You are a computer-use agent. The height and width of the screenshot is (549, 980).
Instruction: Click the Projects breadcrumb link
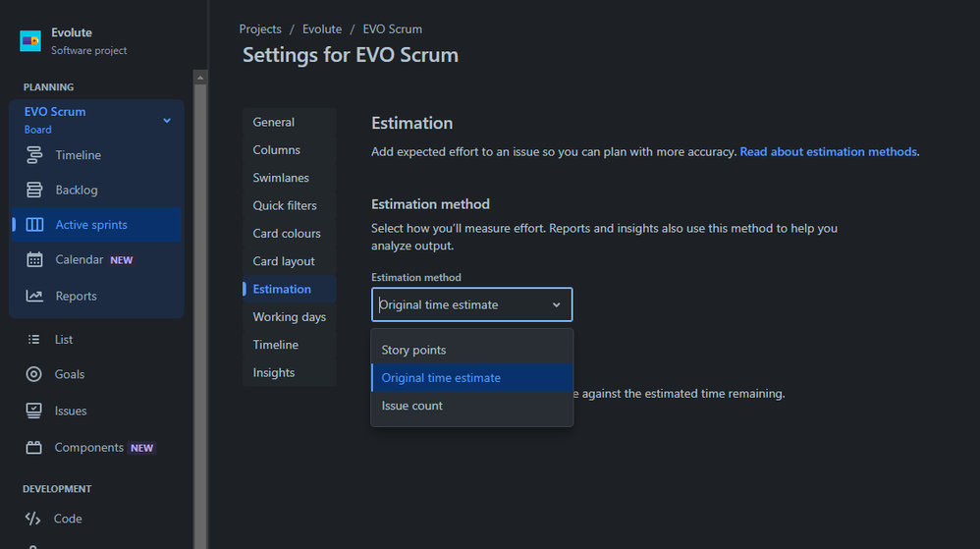(260, 29)
